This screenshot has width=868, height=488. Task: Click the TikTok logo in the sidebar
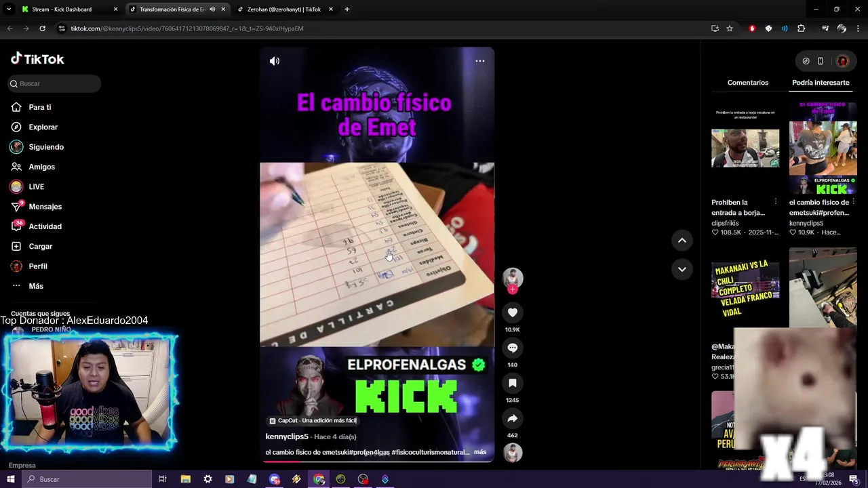tap(37, 59)
